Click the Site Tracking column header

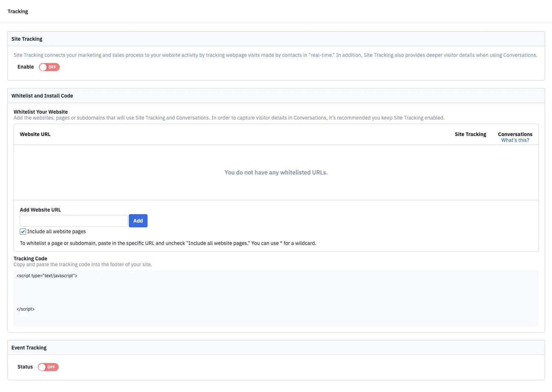click(x=470, y=134)
